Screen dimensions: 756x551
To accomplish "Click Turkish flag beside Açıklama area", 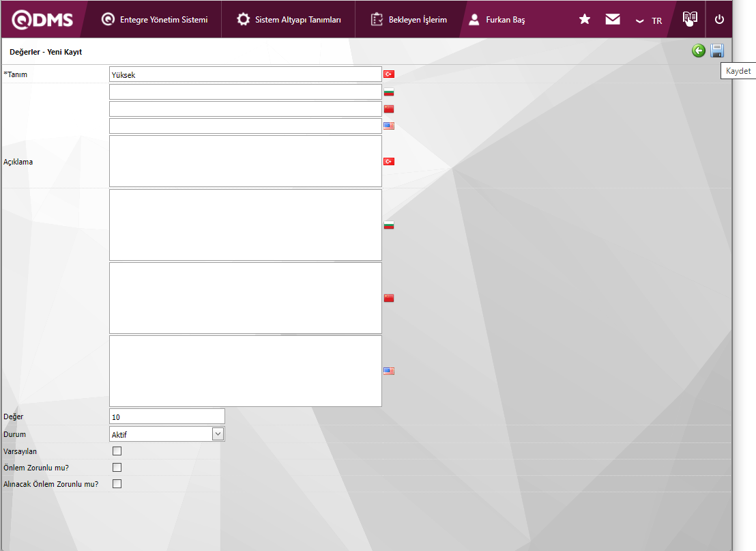I will pos(389,161).
